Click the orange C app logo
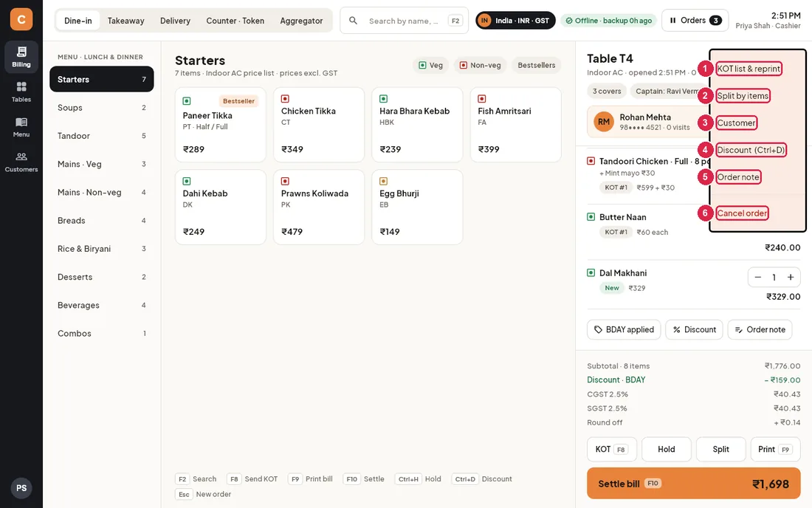This screenshot has width=812, height=508. [21, 19]
